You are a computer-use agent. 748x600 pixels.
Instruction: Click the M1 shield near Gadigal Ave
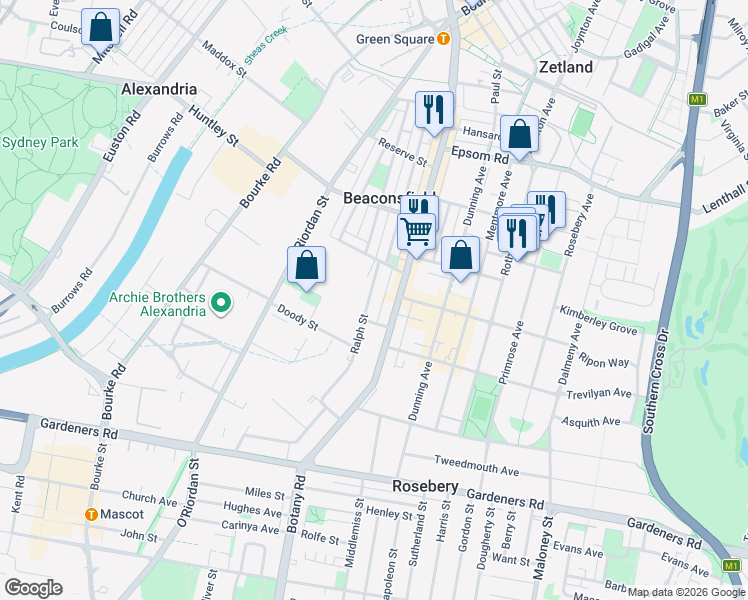click(x=697, y=99)
